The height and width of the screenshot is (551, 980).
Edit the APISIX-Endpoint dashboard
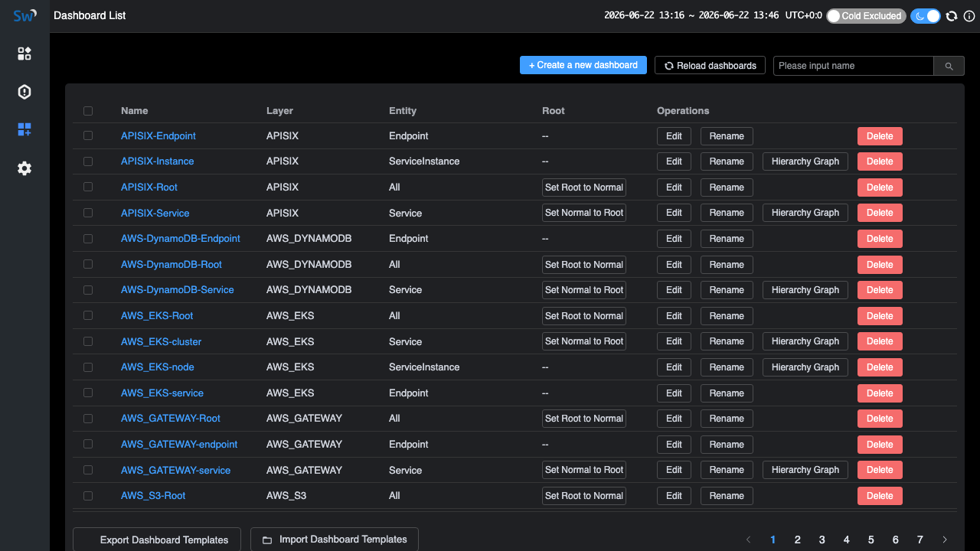(674, 136)
